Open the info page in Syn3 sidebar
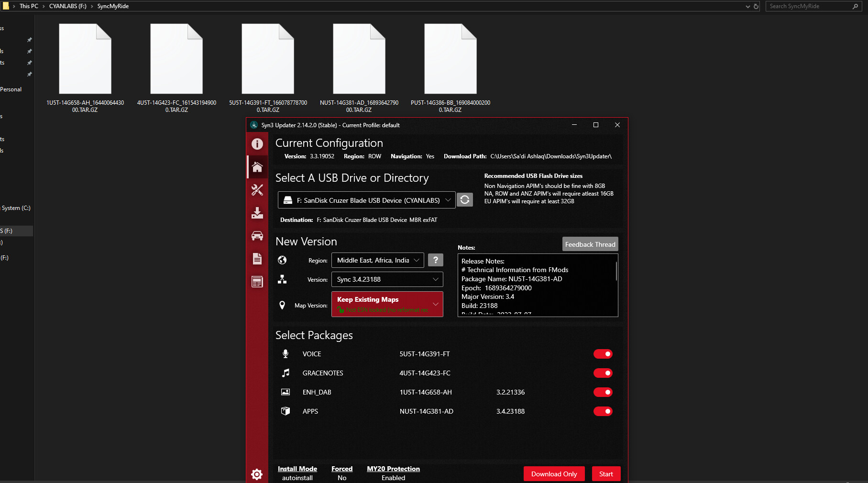The height and width of the screenshot is (483, 868). click(257, 144)
